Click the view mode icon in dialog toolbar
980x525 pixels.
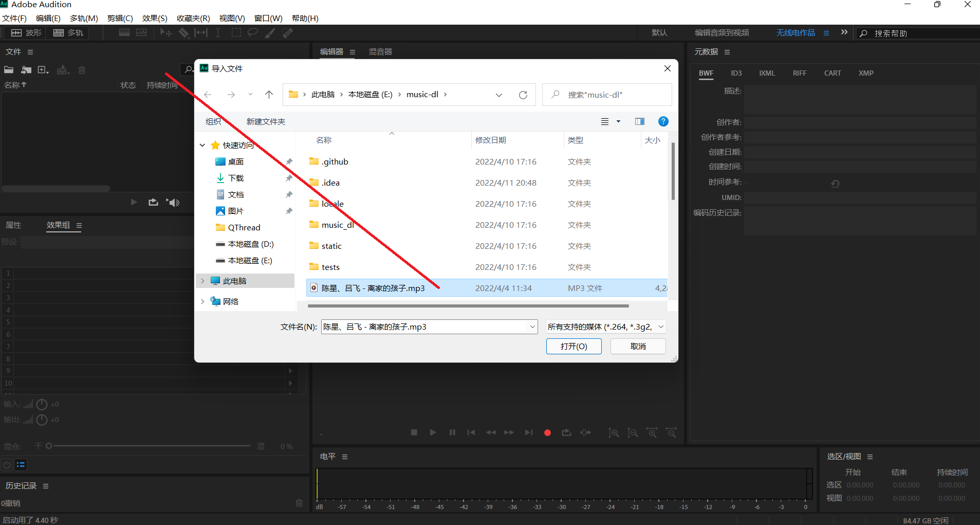tap(605, 121)
